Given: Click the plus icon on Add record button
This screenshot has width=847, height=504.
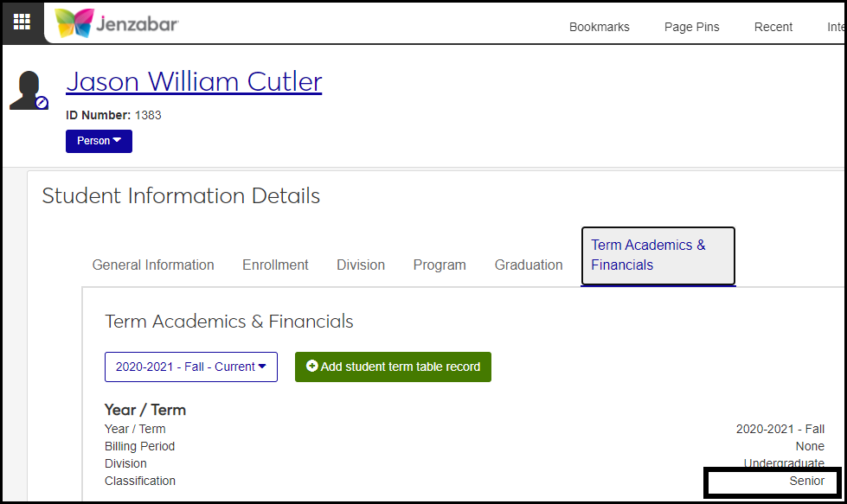Looking at the screenshot, I should point(312,367).
